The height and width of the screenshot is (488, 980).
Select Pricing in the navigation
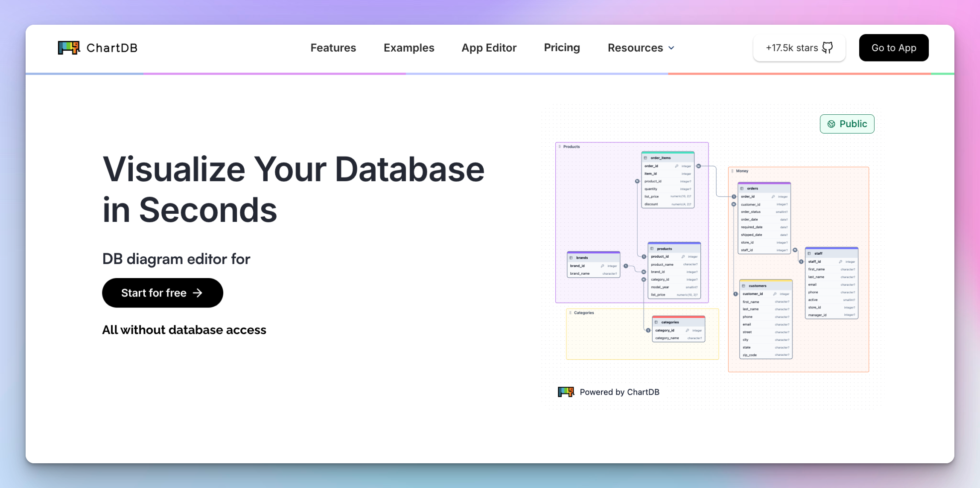click(562, 48)
